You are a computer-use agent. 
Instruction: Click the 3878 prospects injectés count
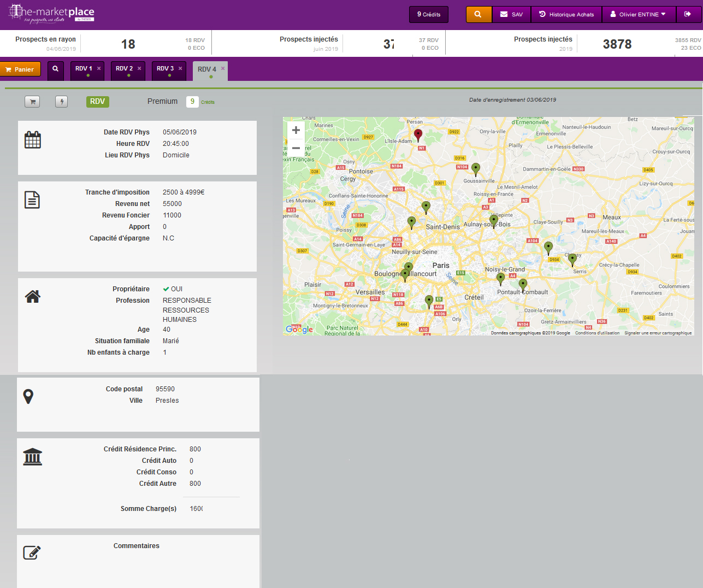point(617,44)
